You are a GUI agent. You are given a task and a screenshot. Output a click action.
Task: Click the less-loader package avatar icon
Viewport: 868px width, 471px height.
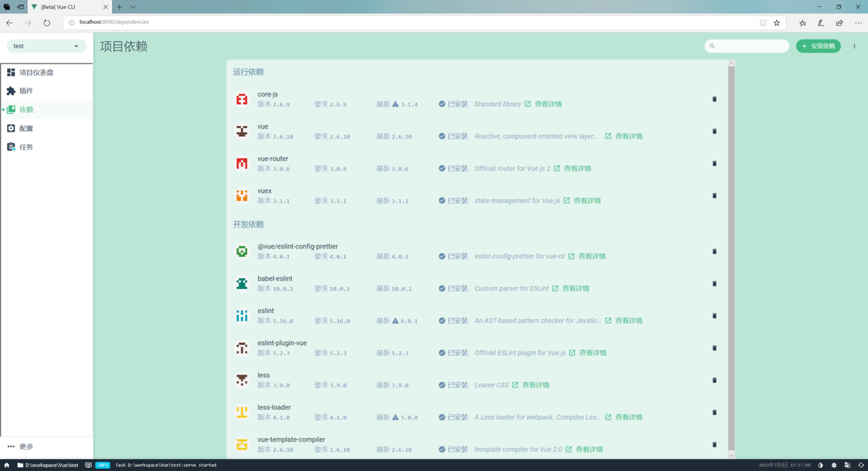241,412
